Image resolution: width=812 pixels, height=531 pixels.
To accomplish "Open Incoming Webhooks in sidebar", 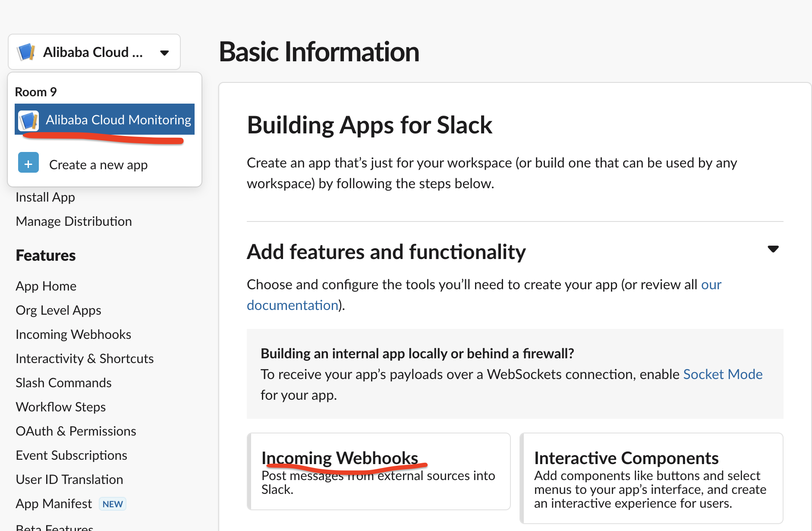I will 73,335.
